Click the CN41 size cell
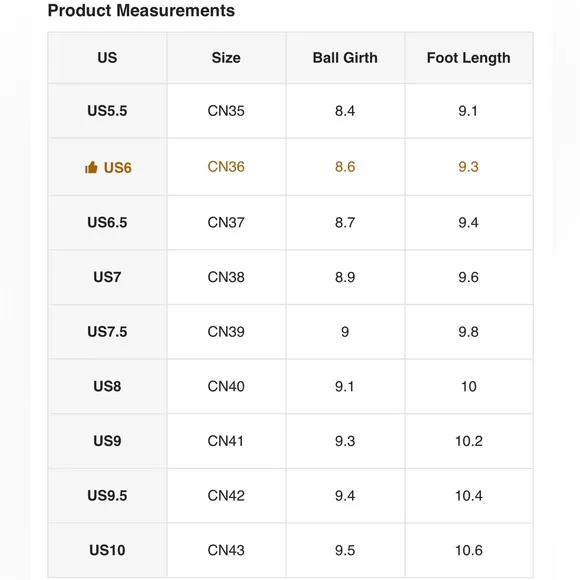This screenshot has width=580, height=580. click(x=226, y=441)
